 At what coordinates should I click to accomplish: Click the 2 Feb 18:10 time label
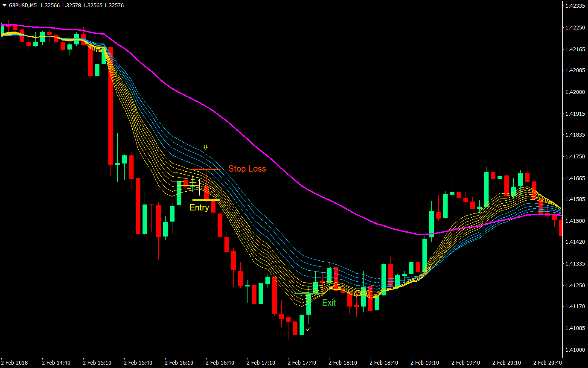point(343,363)
